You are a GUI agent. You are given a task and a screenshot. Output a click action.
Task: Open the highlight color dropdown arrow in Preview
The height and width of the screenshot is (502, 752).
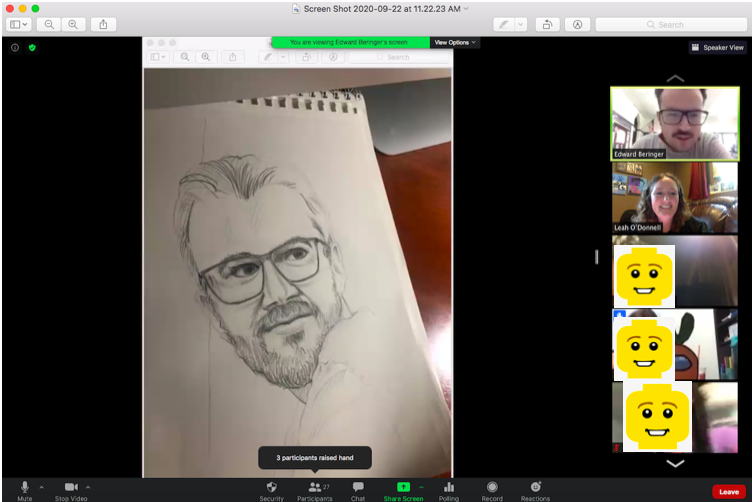pyautogui.click(x=521, y=24)
